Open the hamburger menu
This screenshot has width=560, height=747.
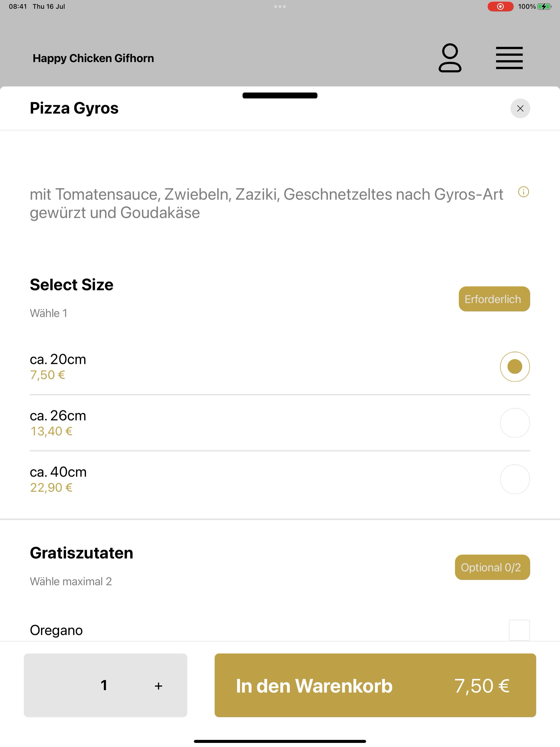click(x=509, y=58)
